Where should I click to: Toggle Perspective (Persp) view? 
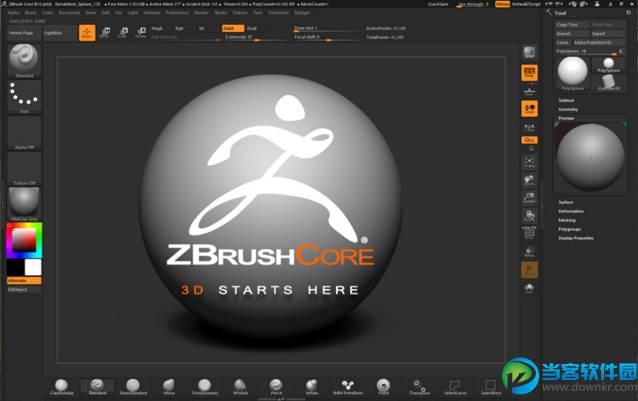click(x=529, y=73)
